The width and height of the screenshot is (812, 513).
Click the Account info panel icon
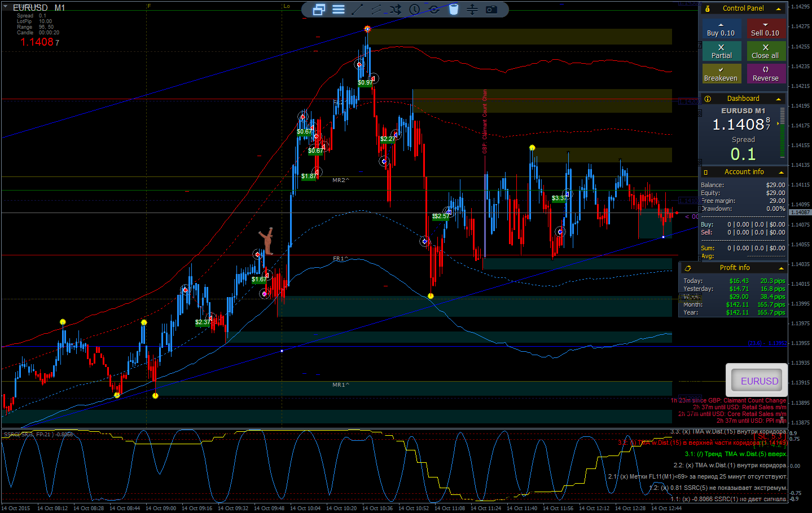(705, 172)
